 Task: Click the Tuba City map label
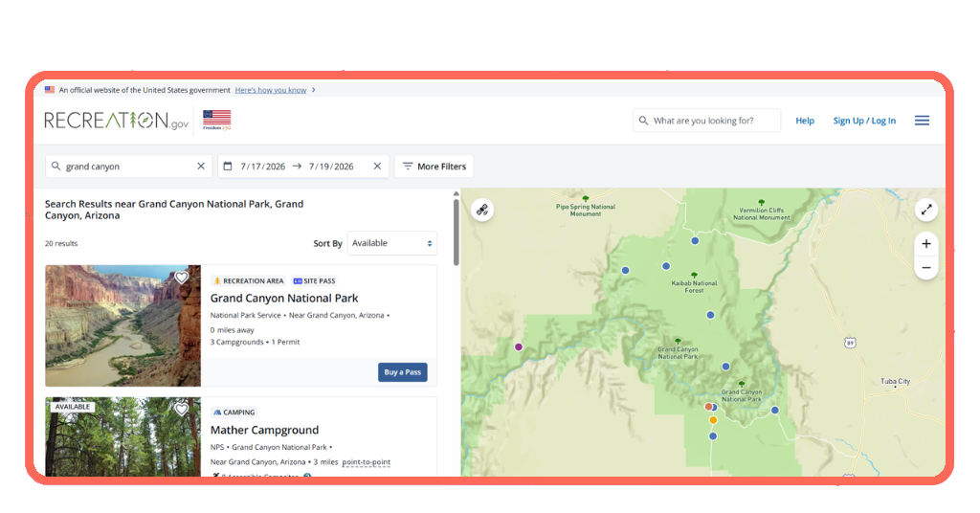(x=895, y=381)
